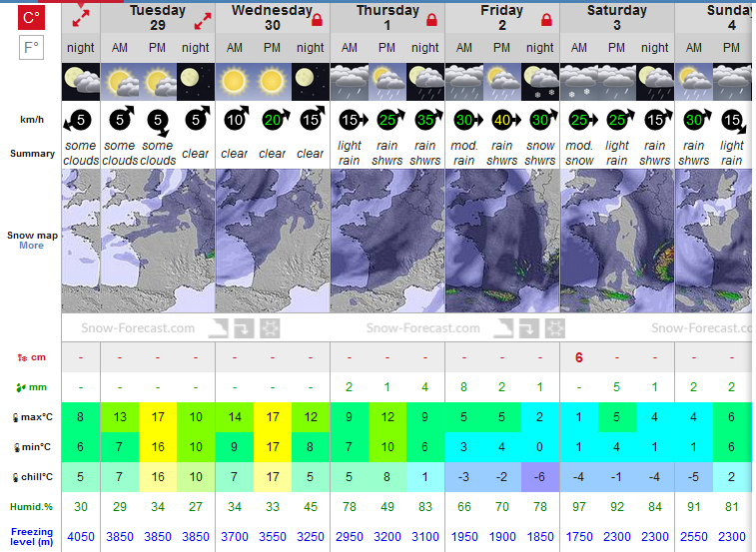Click the 'mod. snow' summary on Saturday

point(578,153)
